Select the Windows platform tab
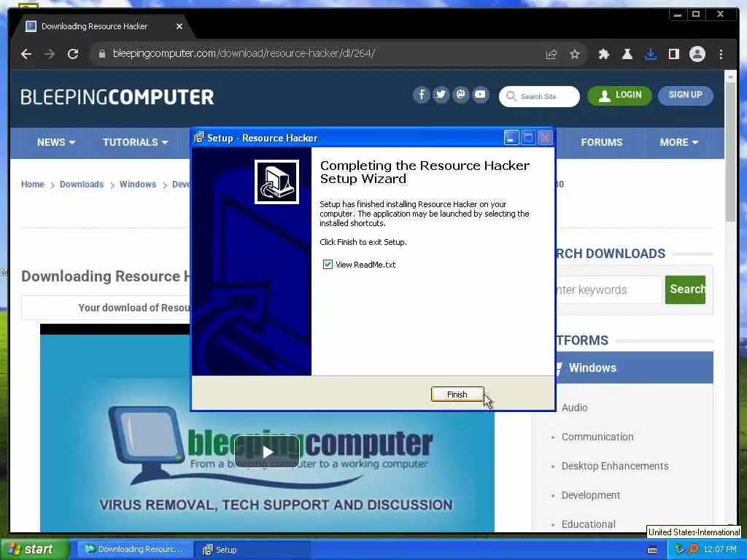The height and width of the screenshot is (560, 747). 634,367
